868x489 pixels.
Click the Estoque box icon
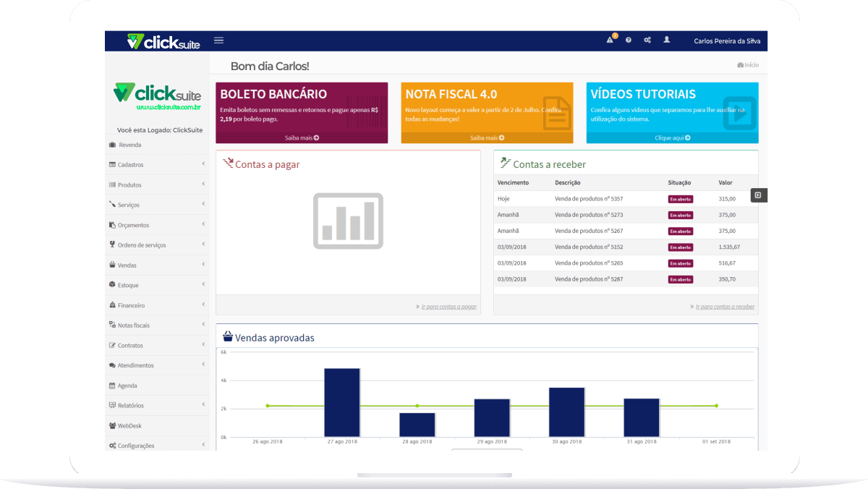112,285
